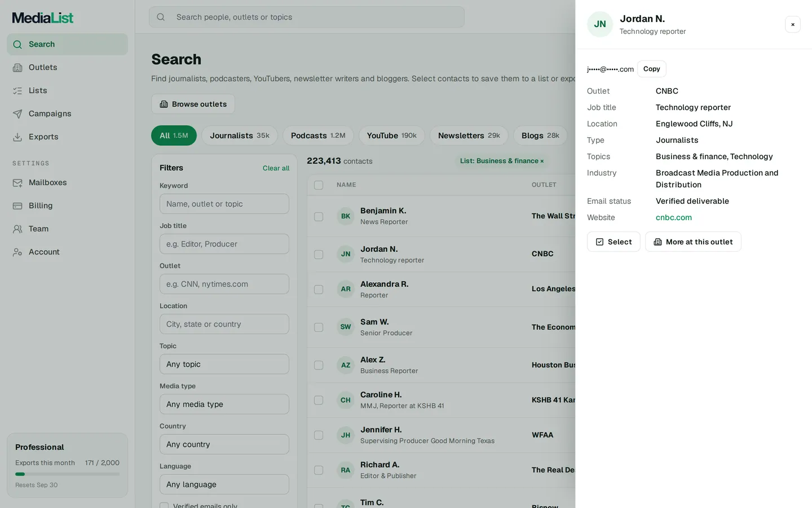Image resolution: width=812 pixels, height=508 pixels.
Task: Click the SW avatar for Sam W.
Action: pyautogui.click(x=346, y=327)
